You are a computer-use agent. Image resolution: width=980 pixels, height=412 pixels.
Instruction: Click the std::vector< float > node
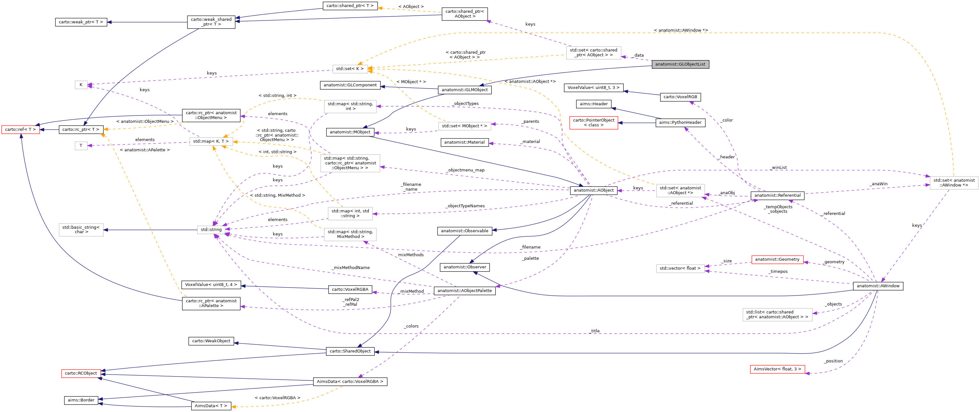tap(680, 269)
